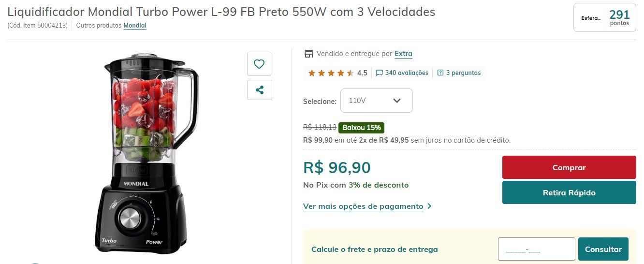Open 3 perguntas questions link
This screenshot has height=264, width=644.
coord(463,73)
